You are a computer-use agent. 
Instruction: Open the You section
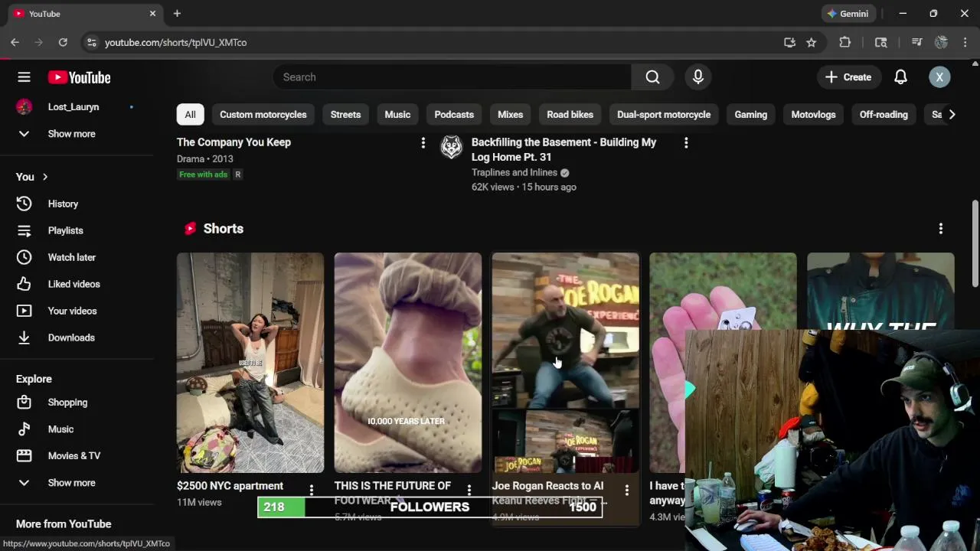(32, 177)
